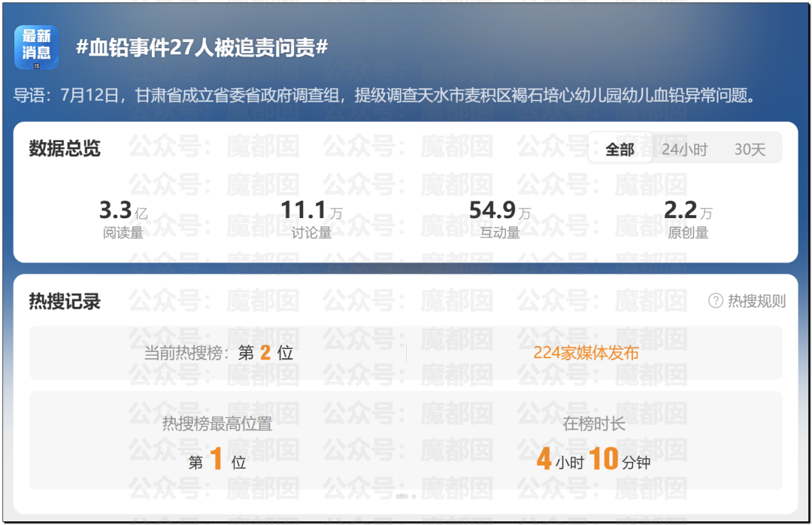The width and height of the screenshot is (812, 525).
Task: Click the 224家媒体发布 orange link
Action: coord(586,353)
